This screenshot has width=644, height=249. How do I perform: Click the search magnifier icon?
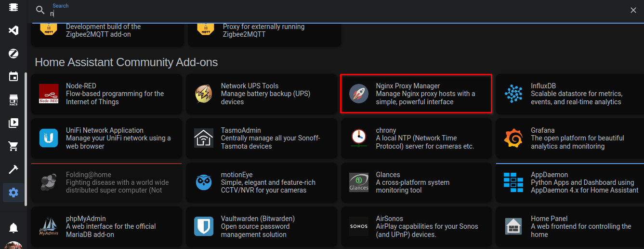pyautogui.click(x=40, y=10)
